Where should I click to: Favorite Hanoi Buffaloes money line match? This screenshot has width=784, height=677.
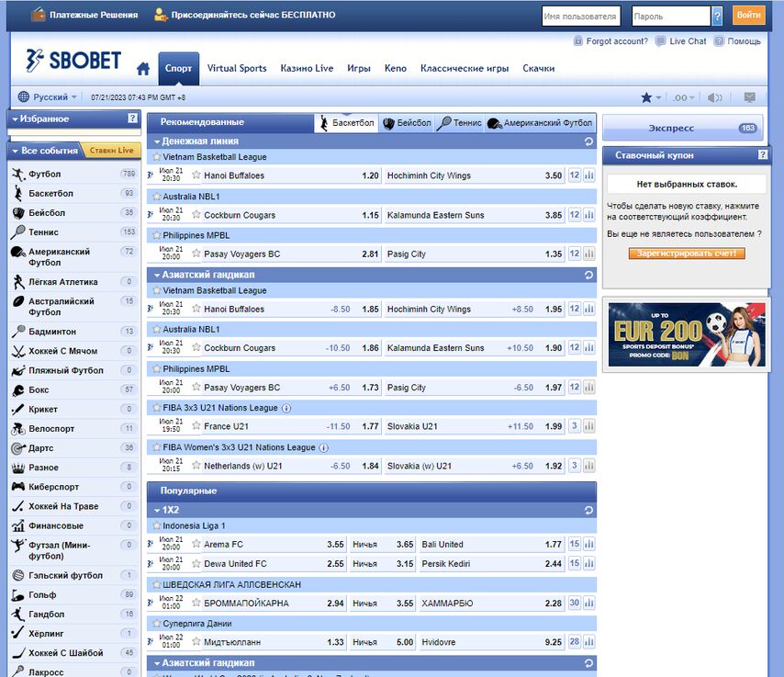(196, 175)
